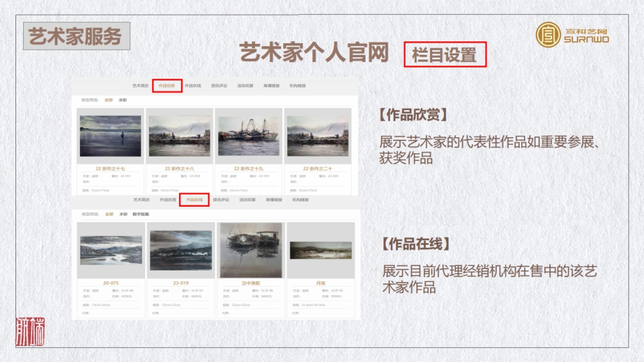644x362 pixels.
Task: Open 资讯评论 tab above the 20-075 artwork row
Action: pyautogui.click(x=221, y=200)
